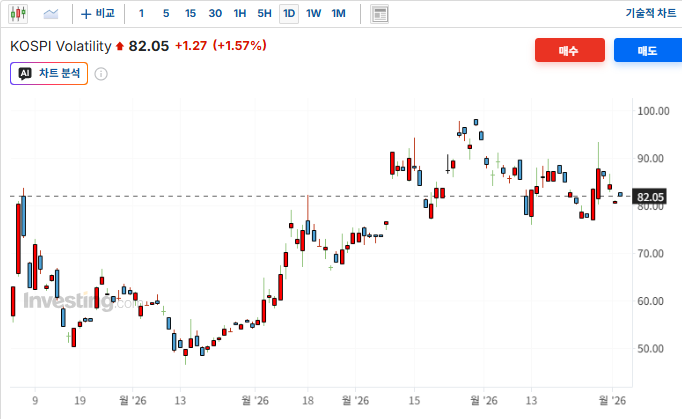Select the 15 minute interval
682x419 pixels.
pos(190,13)
